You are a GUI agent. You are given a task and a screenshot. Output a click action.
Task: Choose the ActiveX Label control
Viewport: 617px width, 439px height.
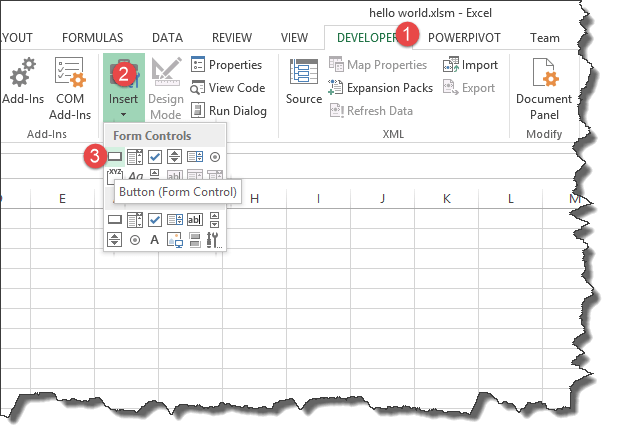click(x=154, y=240)
